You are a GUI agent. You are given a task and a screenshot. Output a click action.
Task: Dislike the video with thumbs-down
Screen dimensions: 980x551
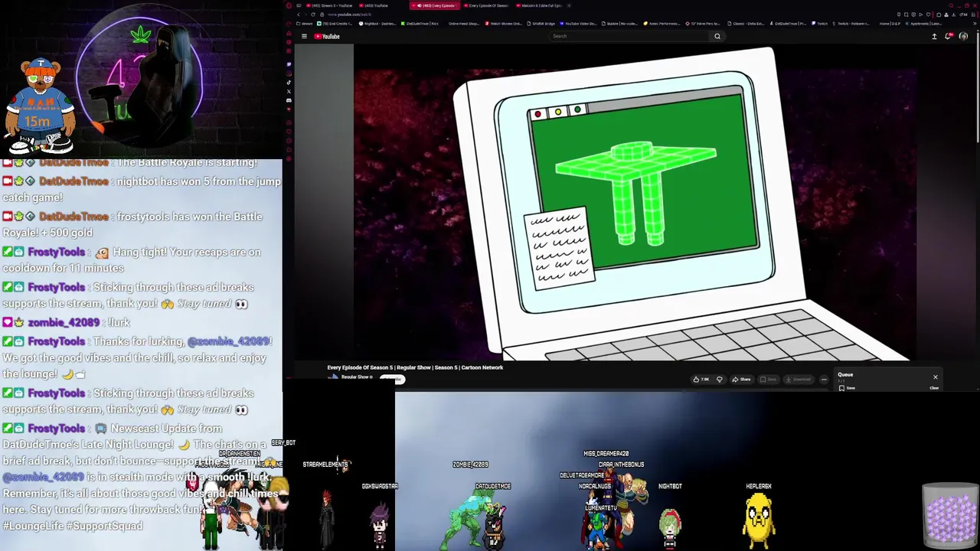720,380
